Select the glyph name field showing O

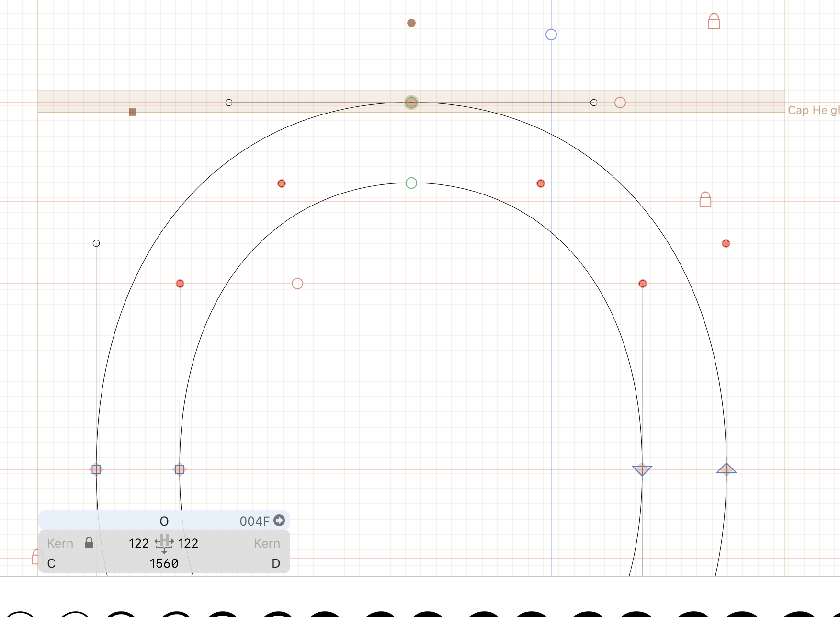click(x=164, y=521)
